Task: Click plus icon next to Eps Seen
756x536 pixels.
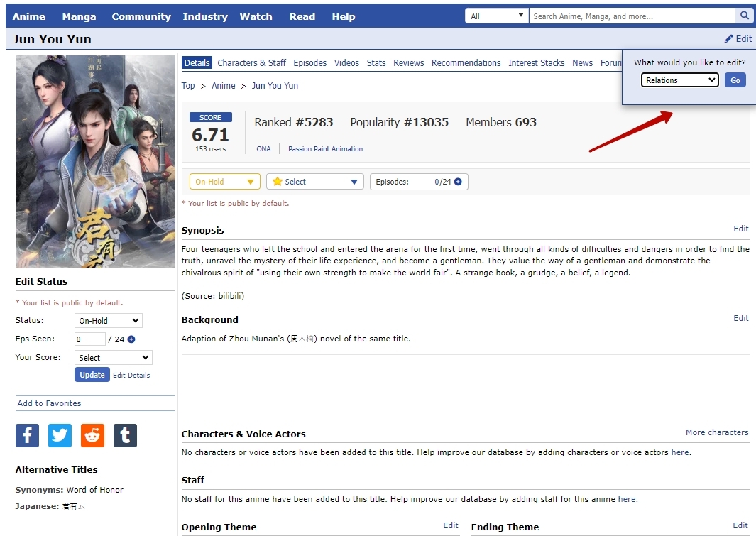Action: (x=131, y=339)
